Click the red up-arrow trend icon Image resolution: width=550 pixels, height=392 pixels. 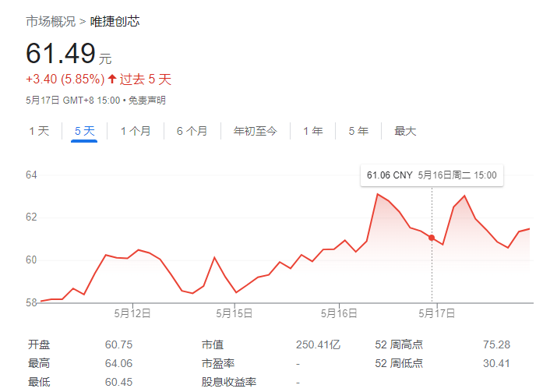pyautogui.click(x=112, y=79)
